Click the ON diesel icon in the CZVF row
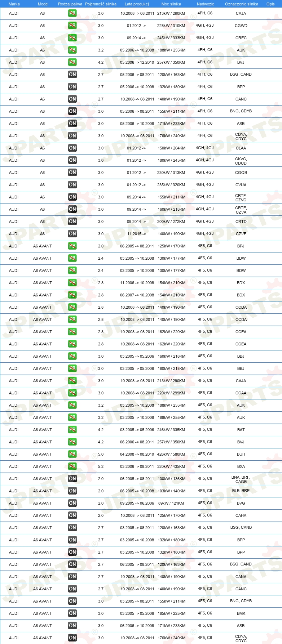 pos(72,234)
